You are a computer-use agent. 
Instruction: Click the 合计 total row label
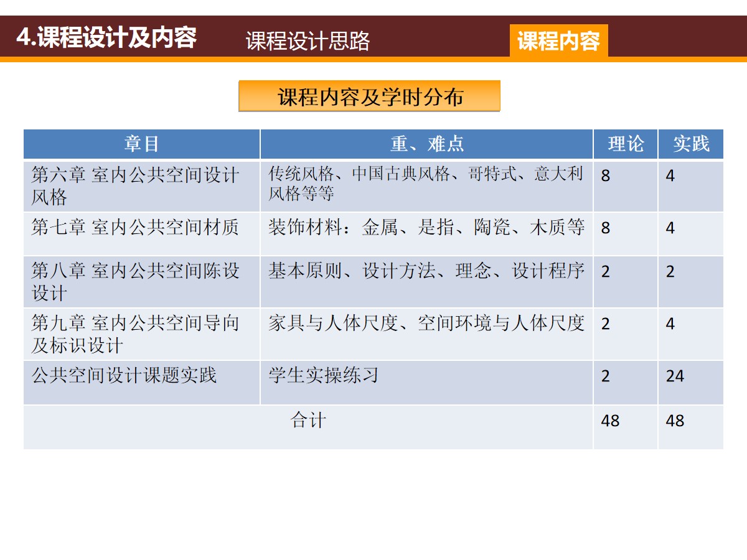(308, 421)
